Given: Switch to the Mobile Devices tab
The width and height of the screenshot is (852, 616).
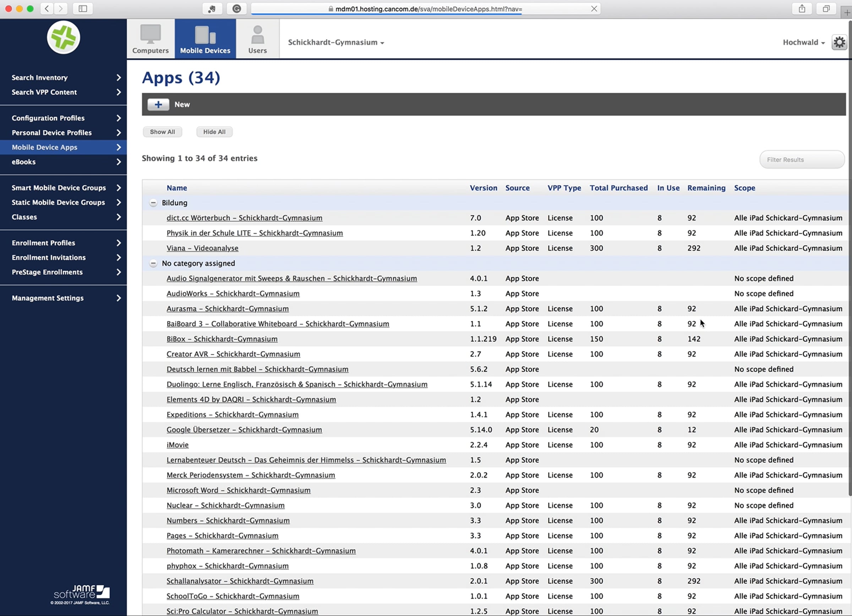Looking at the screenshot, I should pyautogui.click(x=205, y=39).
